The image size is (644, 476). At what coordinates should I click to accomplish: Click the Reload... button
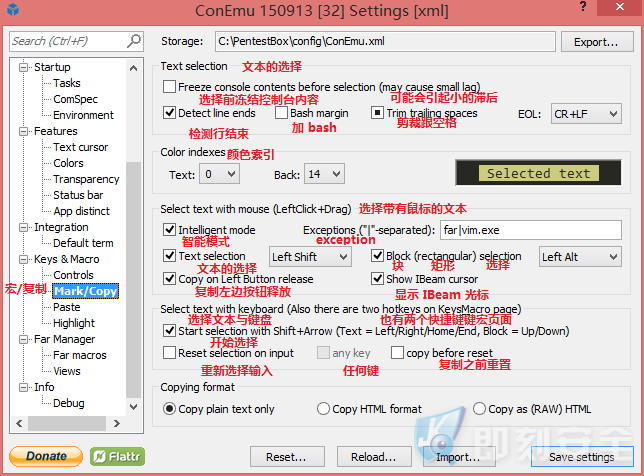(374, 457)
